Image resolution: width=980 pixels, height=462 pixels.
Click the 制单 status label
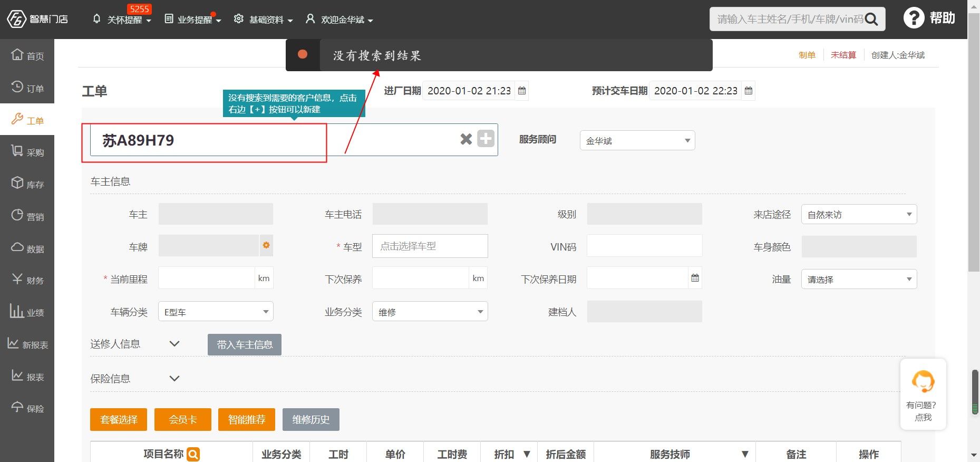tap(807, 55)
